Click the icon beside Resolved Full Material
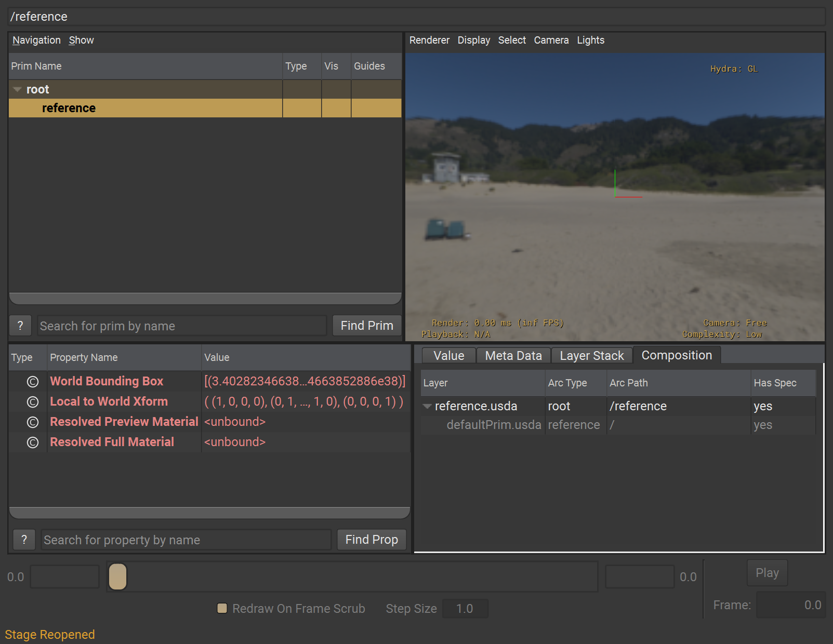 tap(33, 442)
